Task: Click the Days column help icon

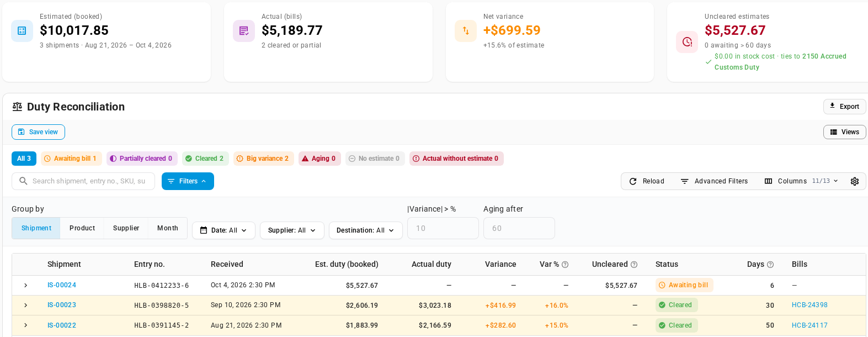Action: click(770, 265)
